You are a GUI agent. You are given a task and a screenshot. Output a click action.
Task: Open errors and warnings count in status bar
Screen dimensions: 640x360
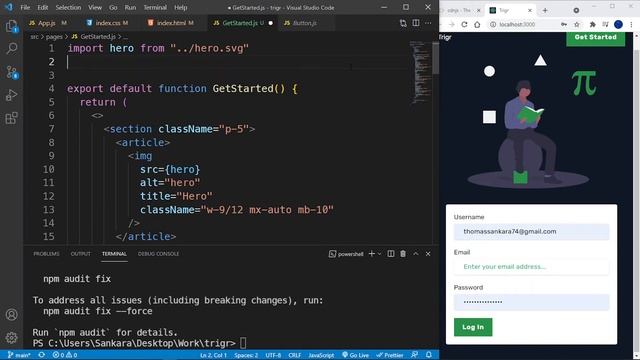coord(65,355)
